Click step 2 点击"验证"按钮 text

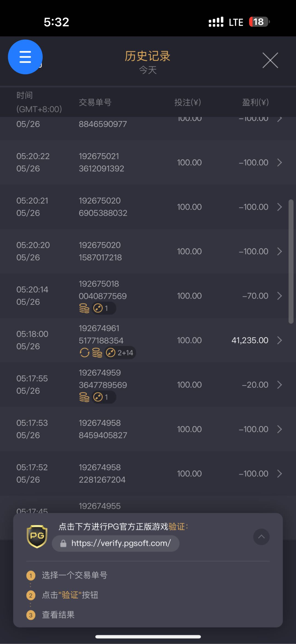pyautogui.click(x=70, y=595)
